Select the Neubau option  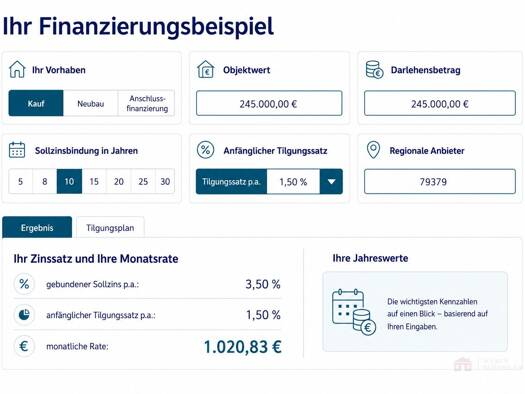pos(90,103)
